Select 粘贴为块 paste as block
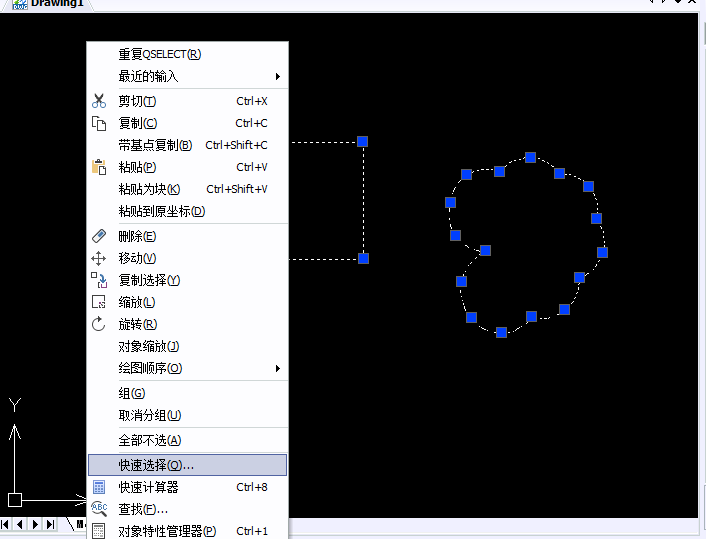Image resolution: width=706 pixels, height=539 pixels. pyautogui.click(x=150, y=189)
